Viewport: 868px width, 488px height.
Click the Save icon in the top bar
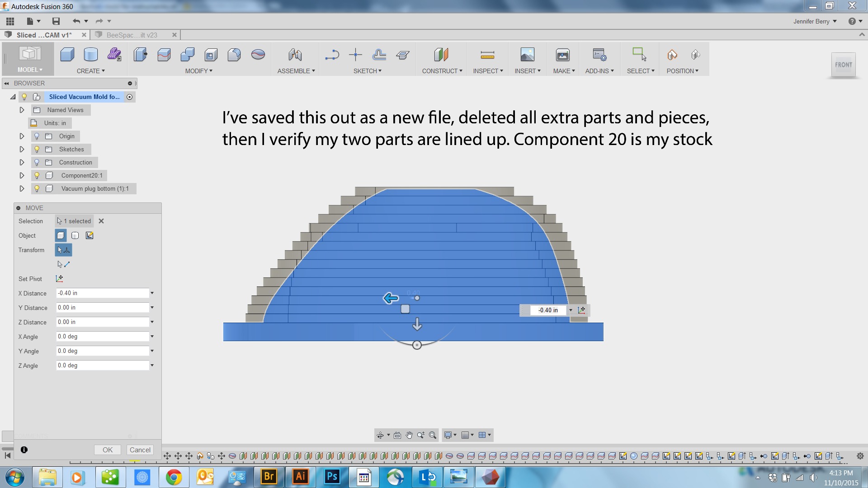click(x=56, y=21)
